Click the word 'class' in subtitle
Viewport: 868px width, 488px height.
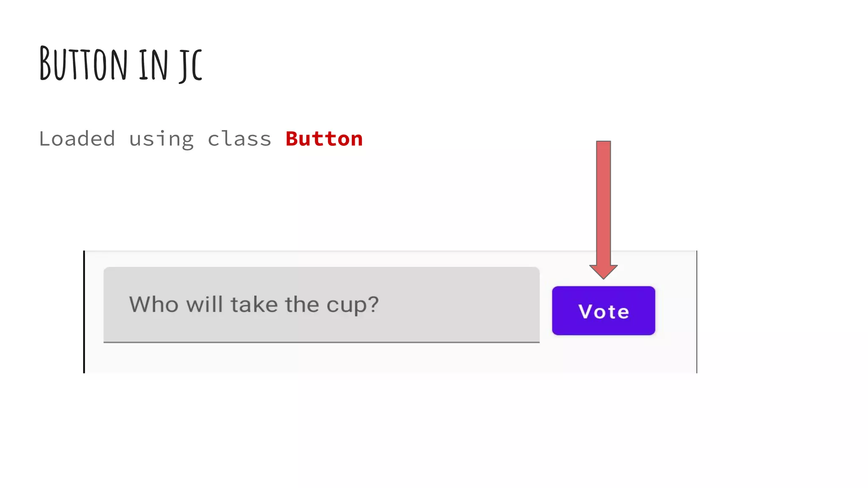pos(239,139)
